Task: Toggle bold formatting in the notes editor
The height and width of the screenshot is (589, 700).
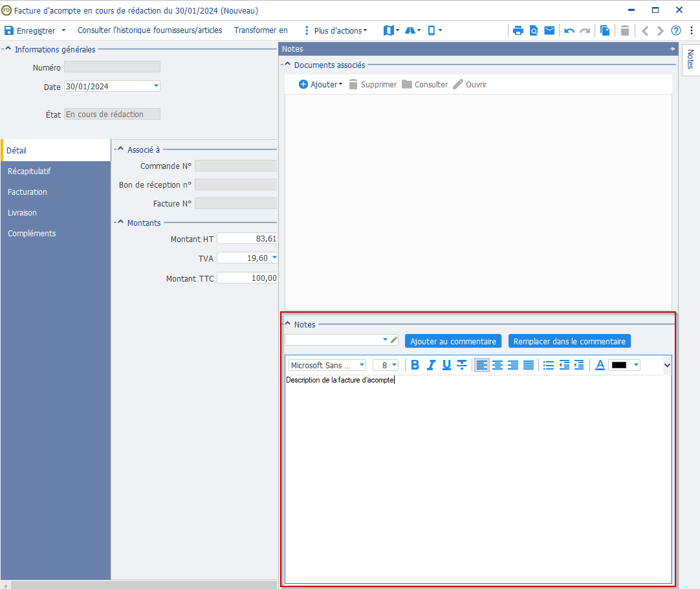Action: coord(415,365)
